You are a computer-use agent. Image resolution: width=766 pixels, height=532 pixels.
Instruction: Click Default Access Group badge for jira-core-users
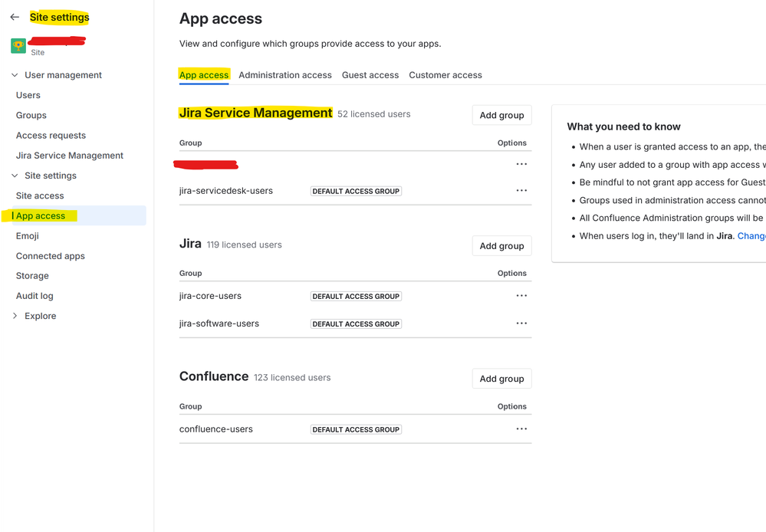pos(356,296)
